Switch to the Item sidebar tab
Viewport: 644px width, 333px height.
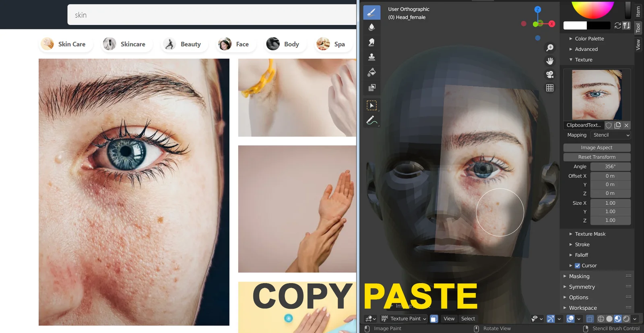638,11
